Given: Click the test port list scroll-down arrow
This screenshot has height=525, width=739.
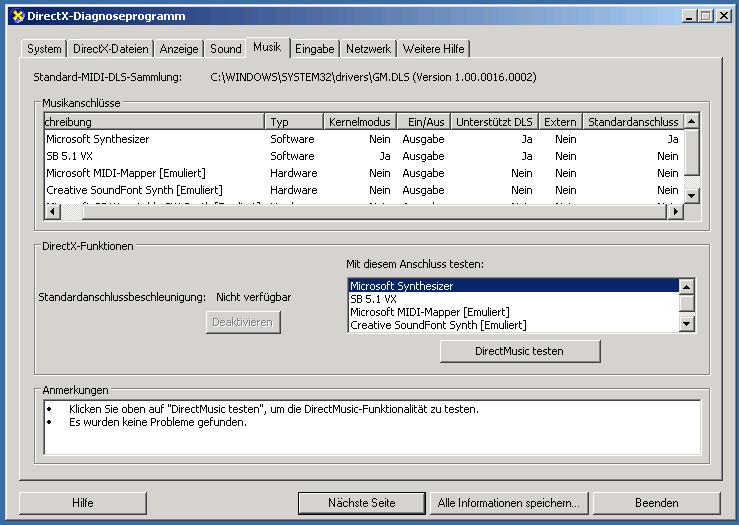Looking at the screenshot, I should pos(687,324).
